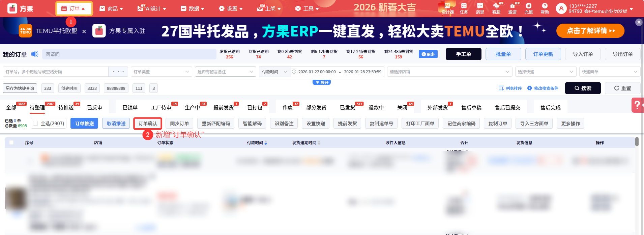Close the TEMU promotion banner
The width and height of the screenshot is (644, 235).
pos(639,22)
